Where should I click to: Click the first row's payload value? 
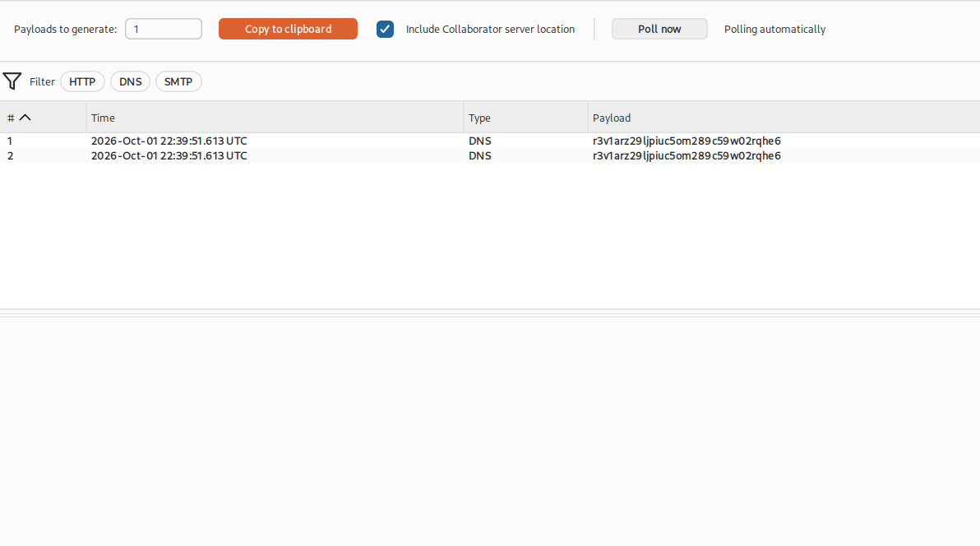686,141
